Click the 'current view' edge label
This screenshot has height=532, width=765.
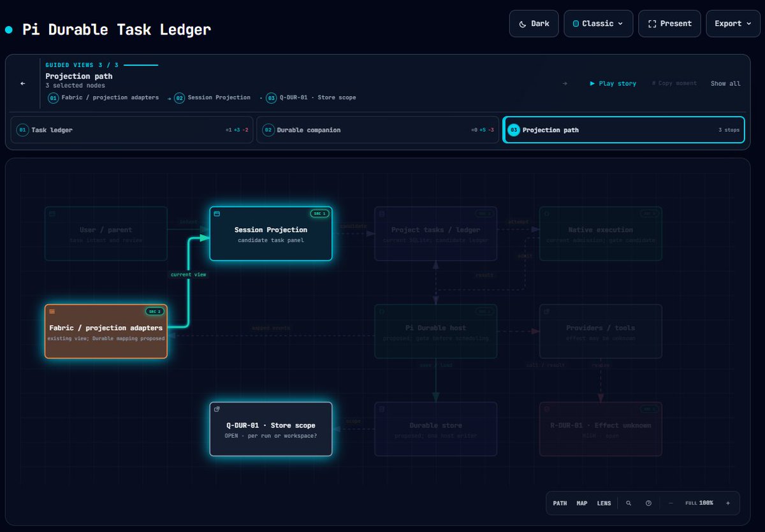(188, 275)
